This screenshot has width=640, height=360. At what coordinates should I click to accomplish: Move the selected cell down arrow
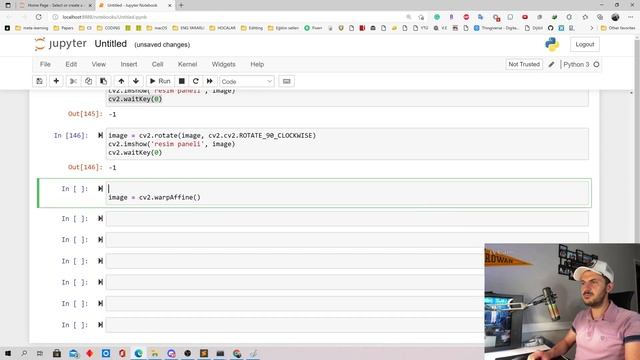click(136, 81)
